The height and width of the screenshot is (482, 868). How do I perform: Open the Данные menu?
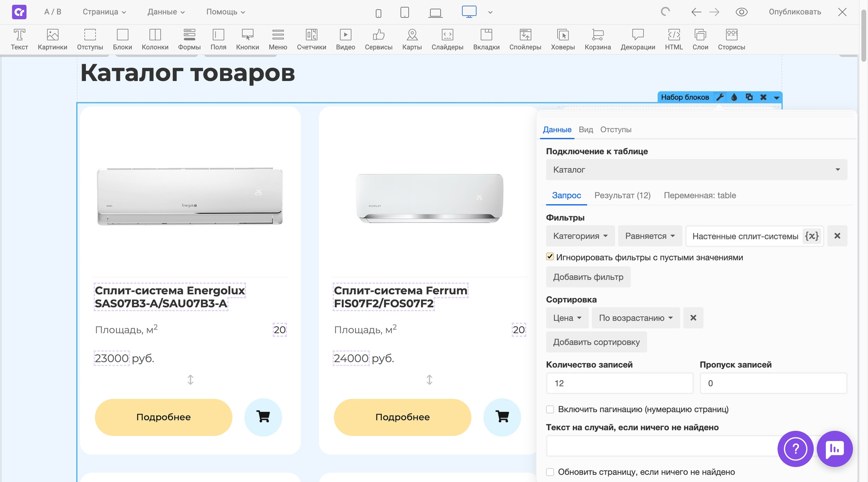click(x=166, y=12)
